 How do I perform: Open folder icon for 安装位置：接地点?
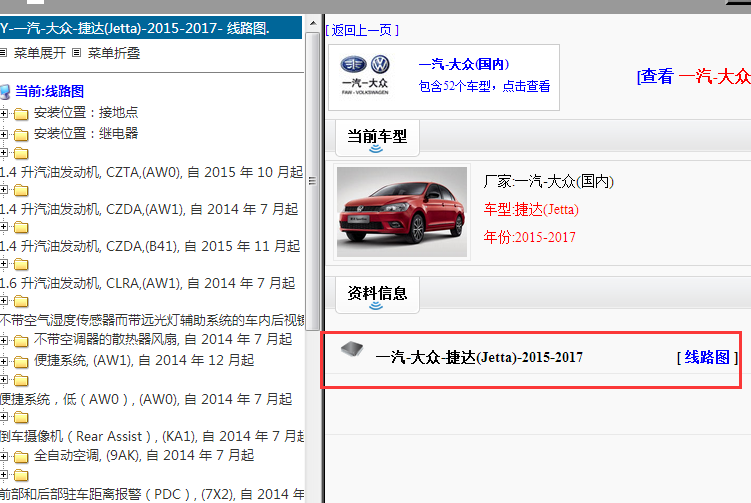coord(21,114)
